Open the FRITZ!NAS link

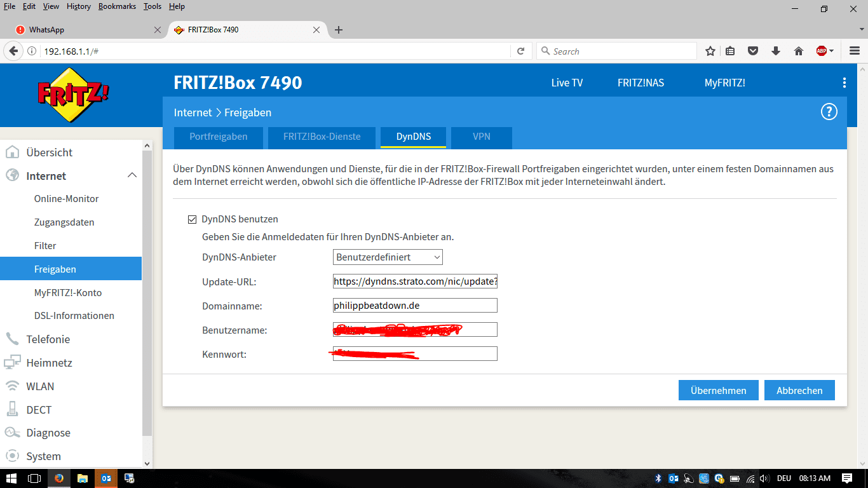641,83
